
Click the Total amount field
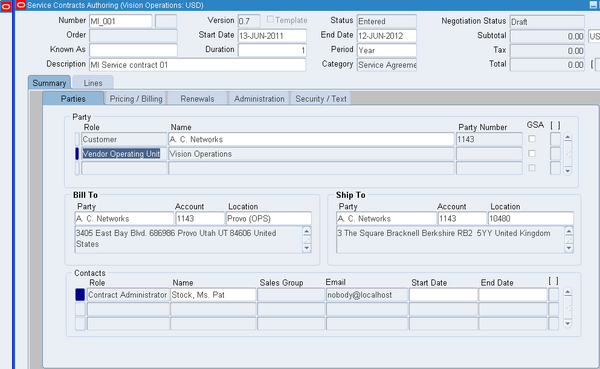547,65
